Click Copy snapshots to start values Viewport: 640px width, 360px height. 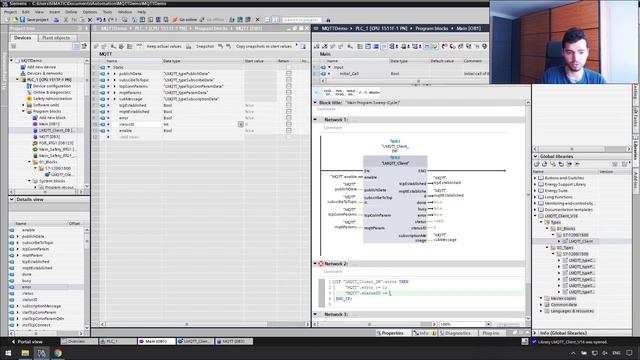click(264, 47)
